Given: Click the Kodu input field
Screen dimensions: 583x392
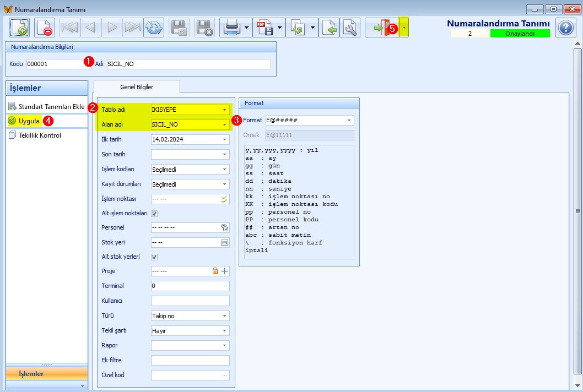Looking at the screenshot, I should 58,64.
